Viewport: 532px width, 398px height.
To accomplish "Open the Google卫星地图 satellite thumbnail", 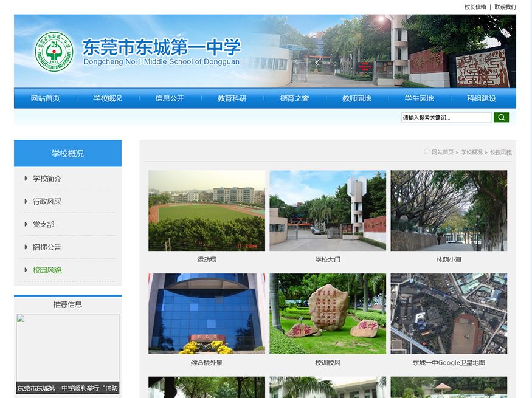I will 449,314.
